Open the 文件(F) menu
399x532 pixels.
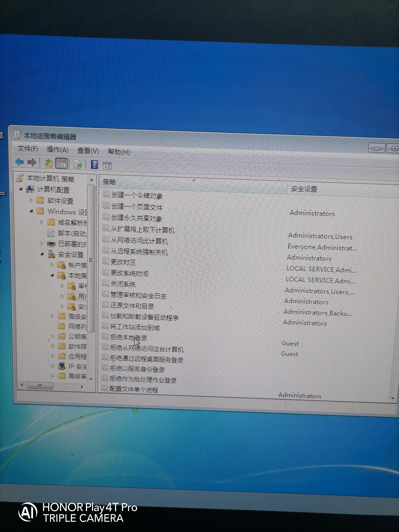(x=27, y=149)
